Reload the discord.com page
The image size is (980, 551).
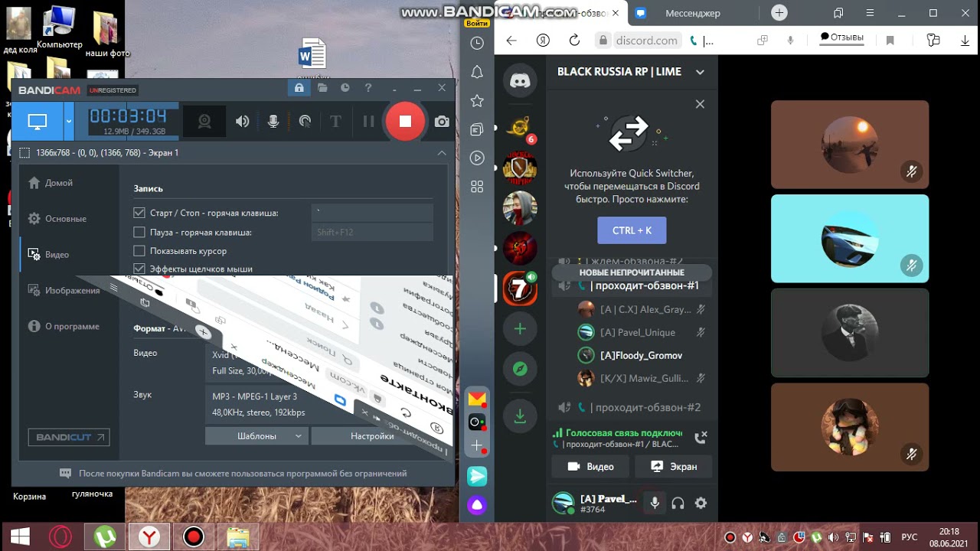[x=574, y=41]
